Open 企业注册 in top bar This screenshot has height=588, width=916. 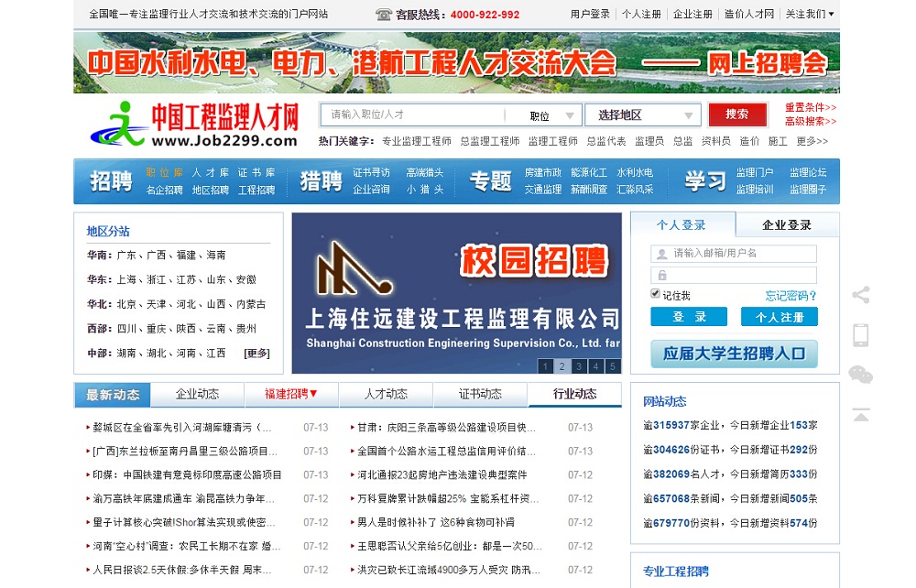click(692, 14)
